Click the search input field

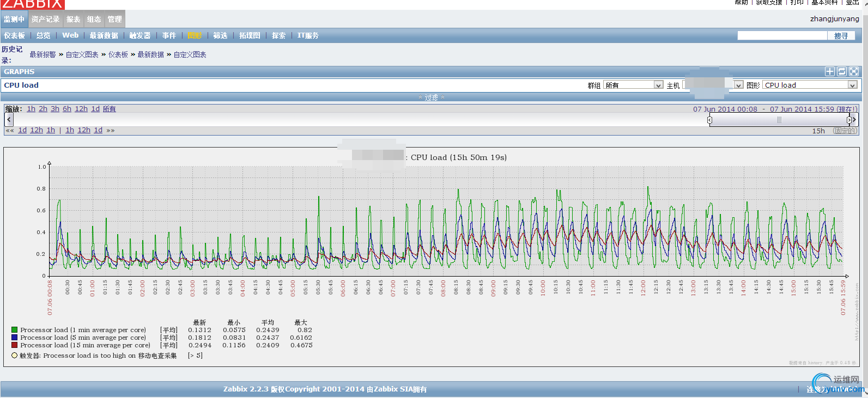tap(782, 35)
